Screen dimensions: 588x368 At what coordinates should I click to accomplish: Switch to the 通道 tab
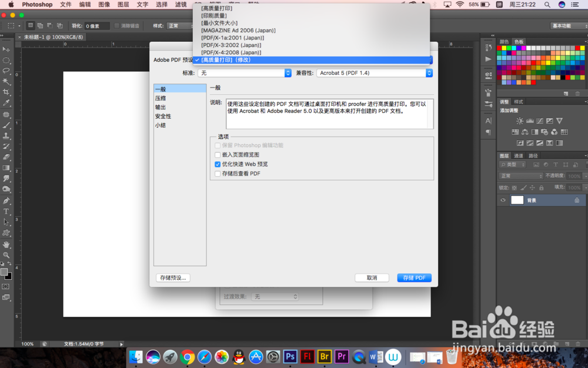519,155
